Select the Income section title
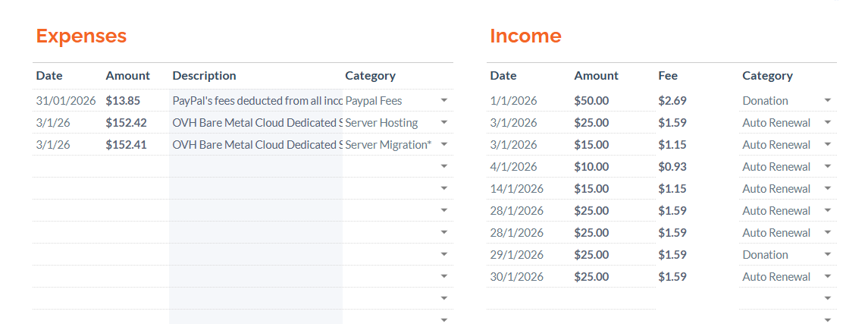Viewport: 868px width, 324px height. [x=525, y=36]
